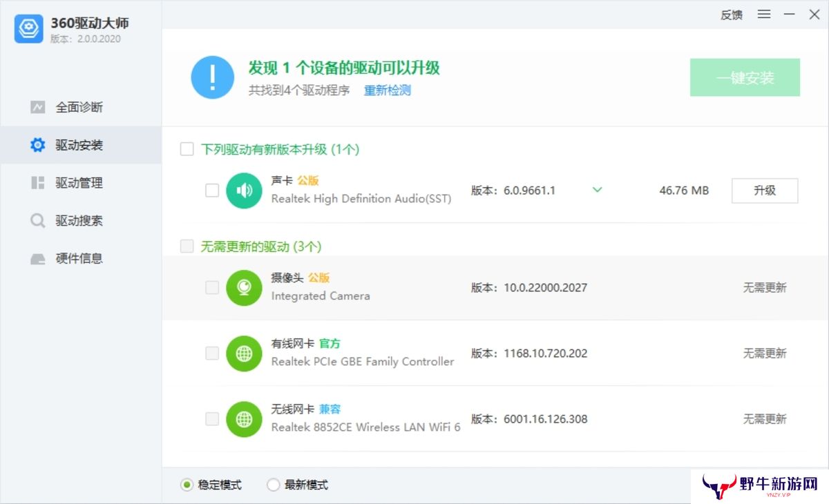The height and width of the screenshot is (504, 829).
Task: Click the 公版 tag next to 声卡
Action: [x=308, y=181]
